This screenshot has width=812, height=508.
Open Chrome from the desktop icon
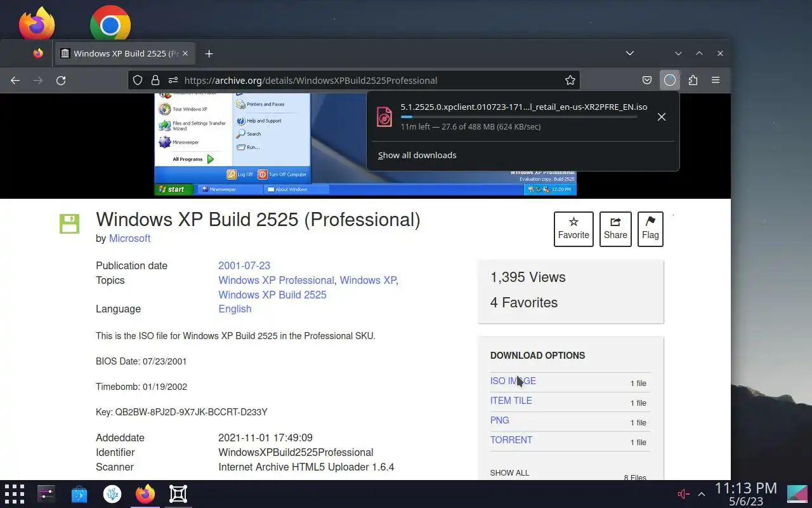[x=110, y=24]
